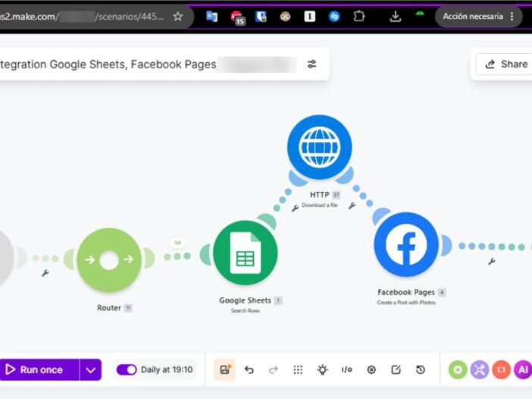This screenshot has height=399, width=532.
Task: Click the translate extension icon in browser
Action: (211, 16)
